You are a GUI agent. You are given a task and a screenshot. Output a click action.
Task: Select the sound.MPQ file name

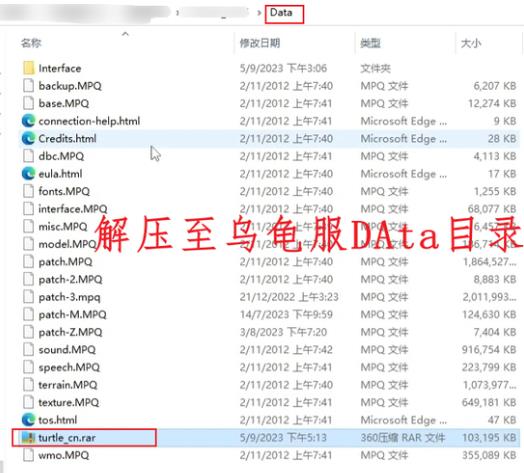click(x=67, y=350)
